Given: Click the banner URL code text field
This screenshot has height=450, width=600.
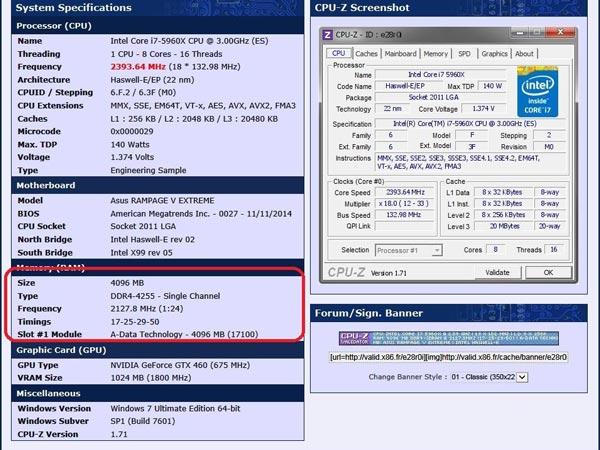Looking at the screenshot, I should (448, 357).
